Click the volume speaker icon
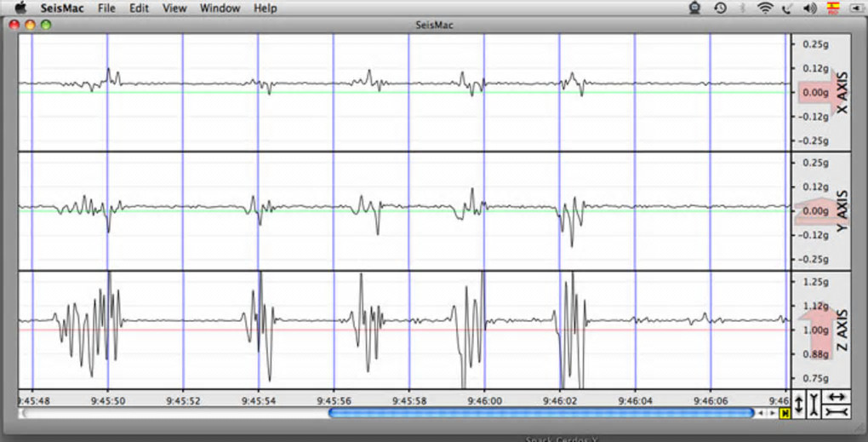This screenshot has height=442, width=868. point(810,8)
